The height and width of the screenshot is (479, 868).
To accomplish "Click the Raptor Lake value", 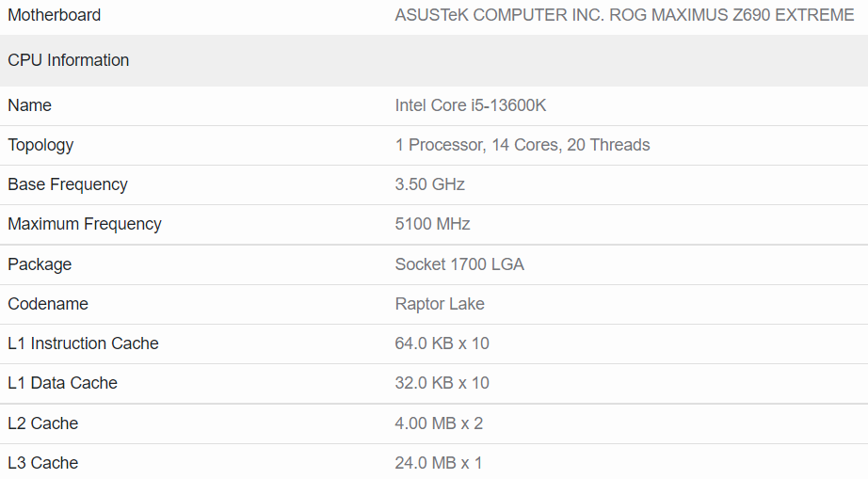I will click(440, 304).
